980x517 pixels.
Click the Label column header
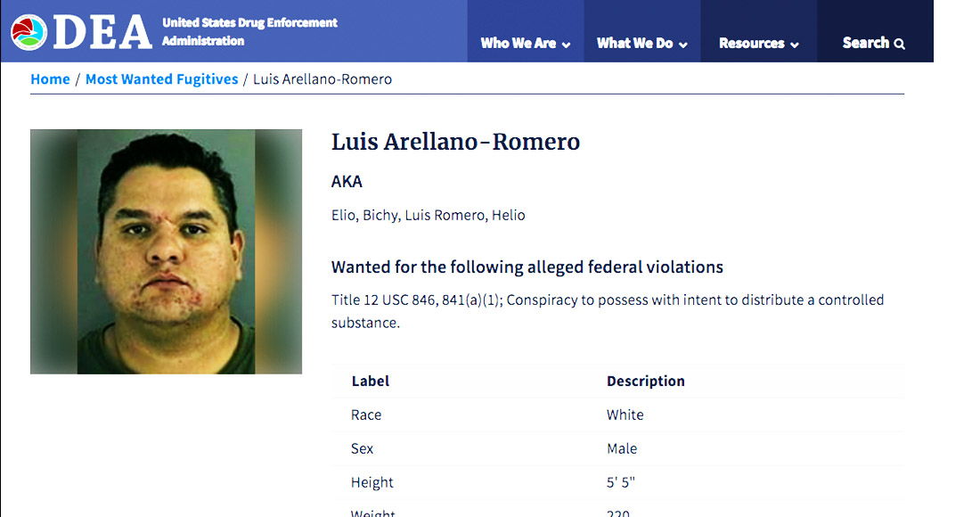point(371,381)
